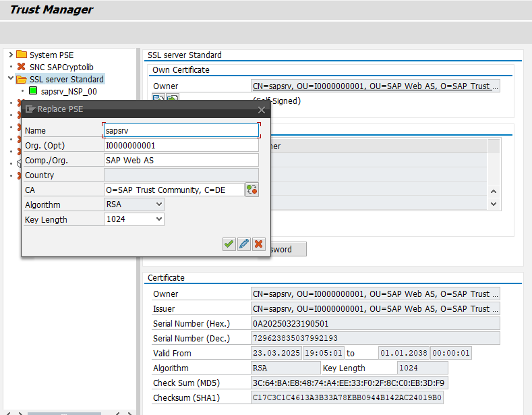The height and width of the screenshot is (415, 532).
Task: Select sapsrv_NSP_00 tree item
Action: point(69,91)
